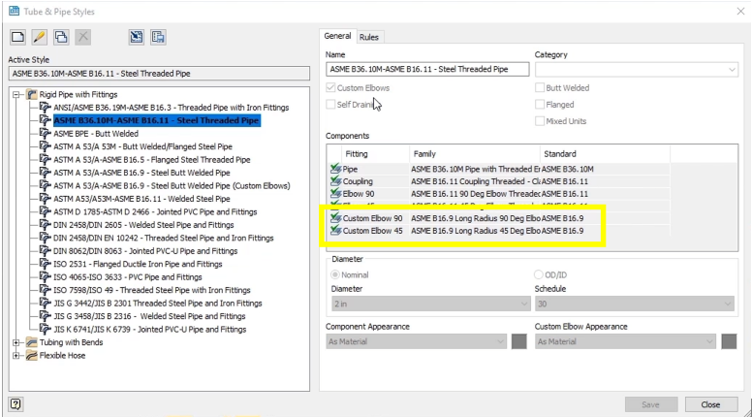Click the Export styles toolbar icon
This screenshot has height=417, width=754.
coord(158,37)
